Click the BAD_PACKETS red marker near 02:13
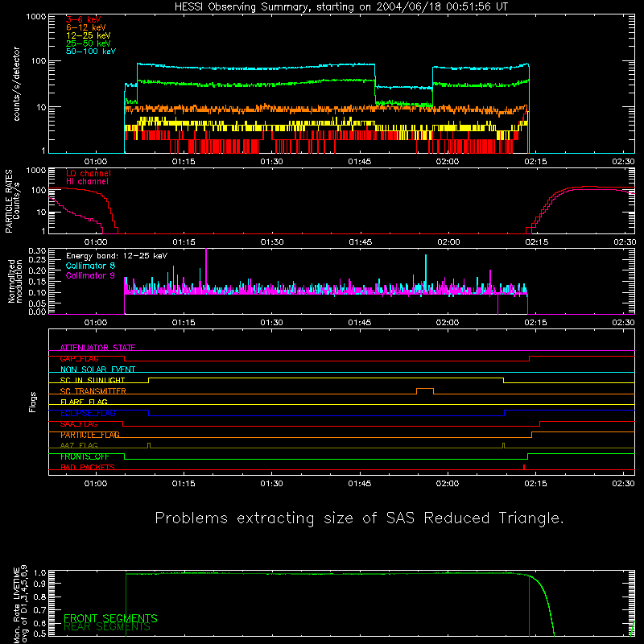 click(524, 467)
